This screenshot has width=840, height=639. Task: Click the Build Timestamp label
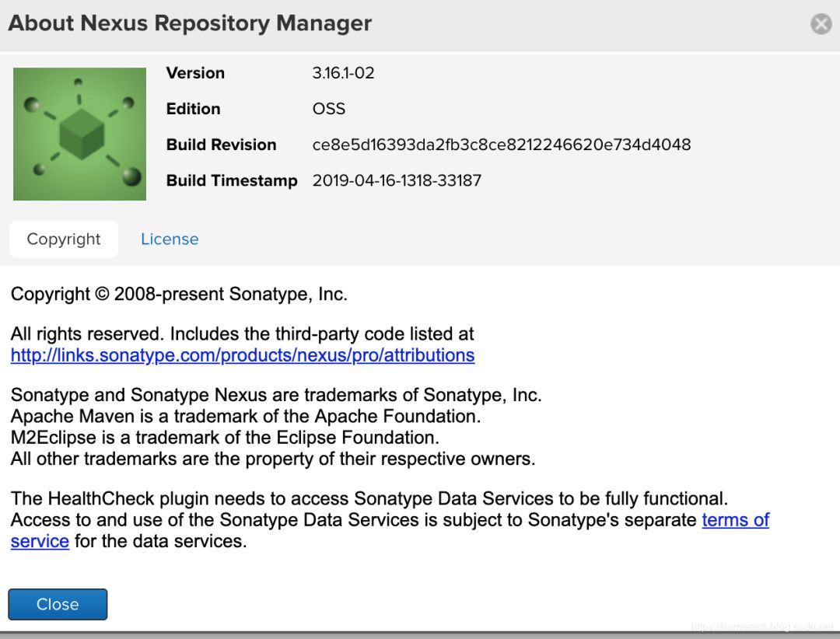click(232, 180)
